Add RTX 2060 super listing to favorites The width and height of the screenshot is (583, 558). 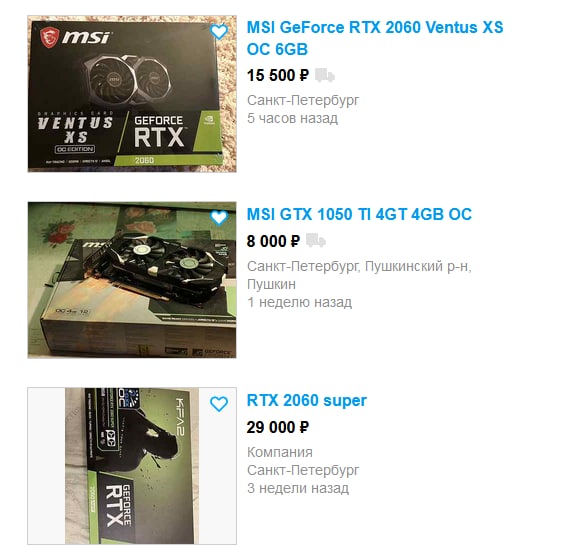click(219, 404)
